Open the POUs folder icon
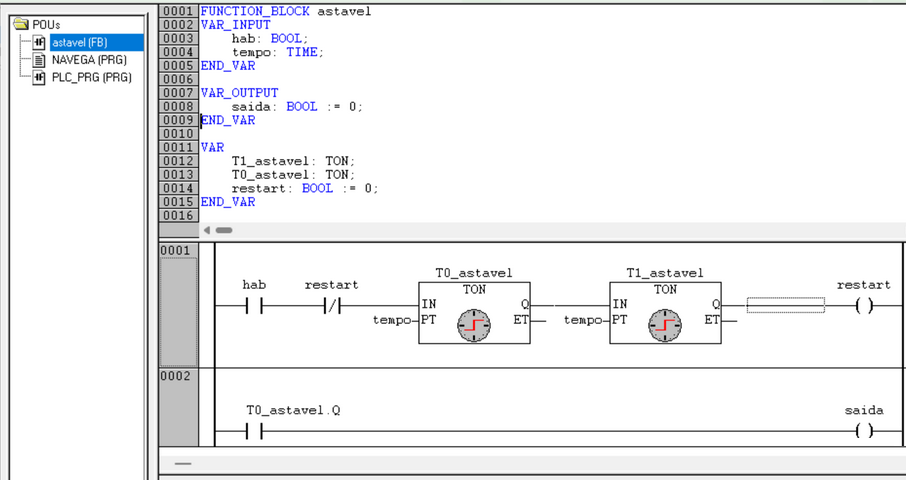 (x=21, y=24)
